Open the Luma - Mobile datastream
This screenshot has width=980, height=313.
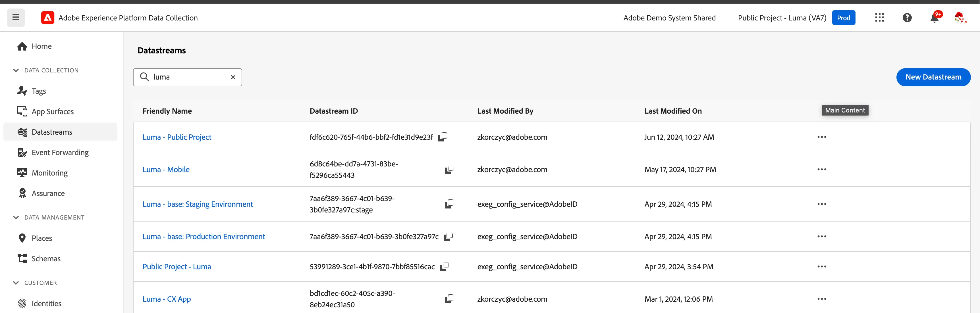coord(166,169)
